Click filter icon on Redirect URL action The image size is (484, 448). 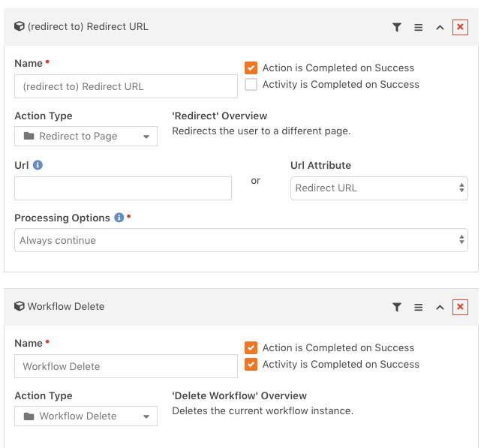coord(397,27)
